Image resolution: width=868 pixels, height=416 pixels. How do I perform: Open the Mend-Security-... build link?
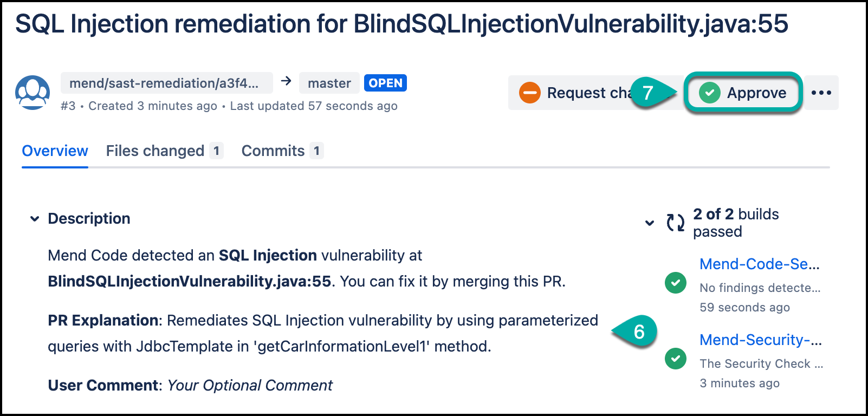click(x=760, y=340)
